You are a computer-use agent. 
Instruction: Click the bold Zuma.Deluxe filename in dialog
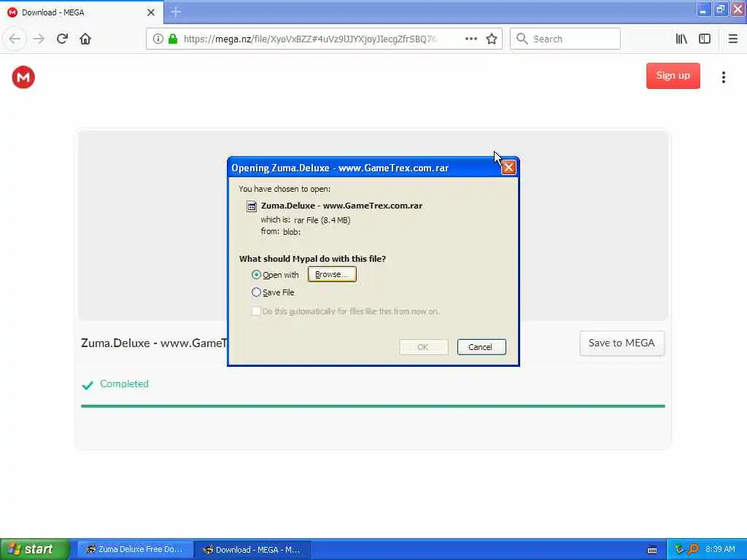341,206
